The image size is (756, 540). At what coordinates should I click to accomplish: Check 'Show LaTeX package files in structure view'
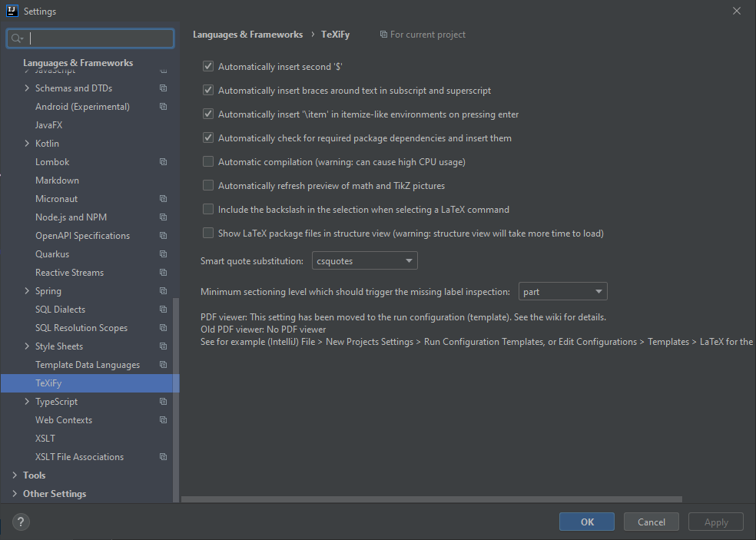(207, 232)
